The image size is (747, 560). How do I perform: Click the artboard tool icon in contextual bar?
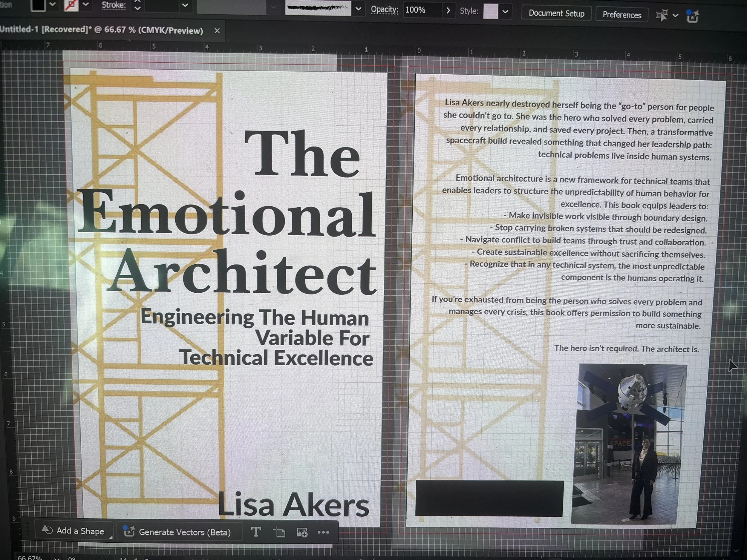click(279, 532)
